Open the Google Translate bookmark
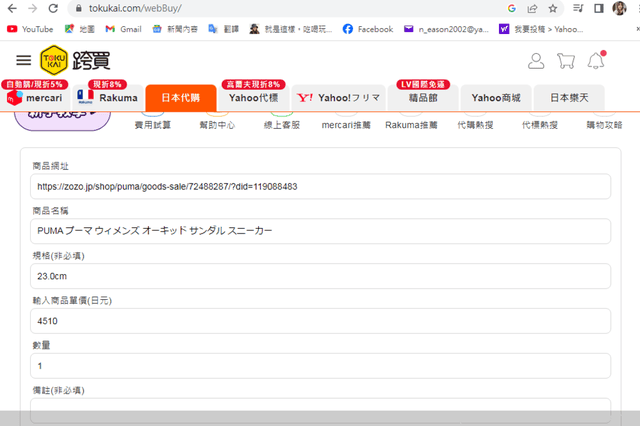The image size is (640, 426). click(223, 29)
